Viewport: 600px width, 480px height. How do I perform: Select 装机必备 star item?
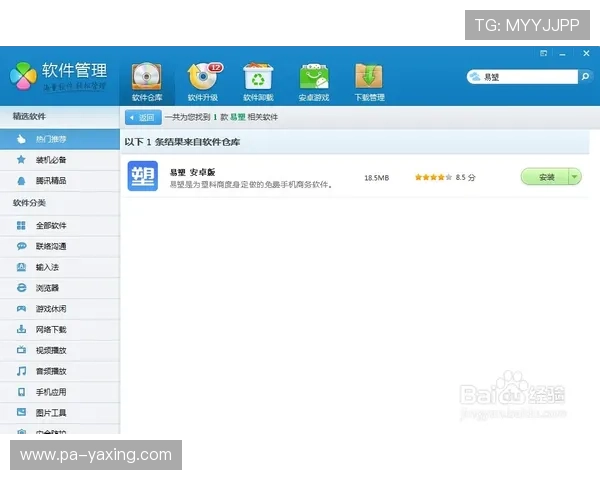pos(60,160)
